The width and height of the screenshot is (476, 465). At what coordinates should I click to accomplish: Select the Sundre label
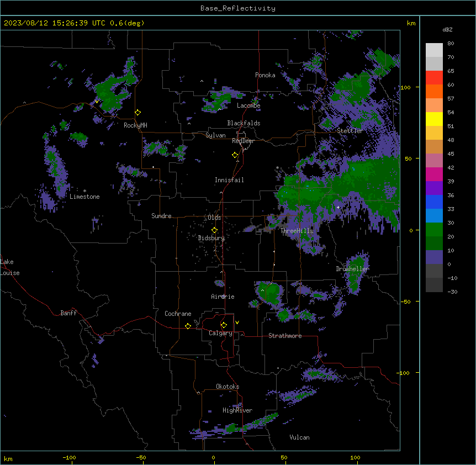161,216
